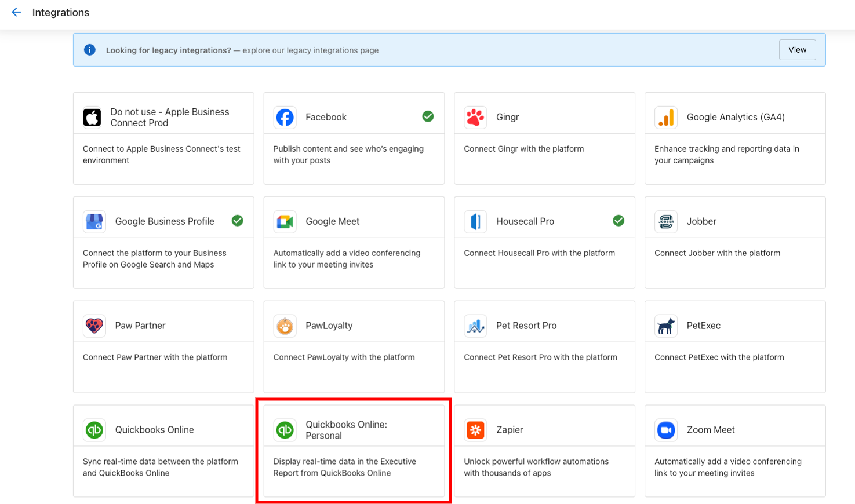Screen dimensions: 855x504
Task: Click 'Connect Gingr with the platform' description
Action: 524,149
